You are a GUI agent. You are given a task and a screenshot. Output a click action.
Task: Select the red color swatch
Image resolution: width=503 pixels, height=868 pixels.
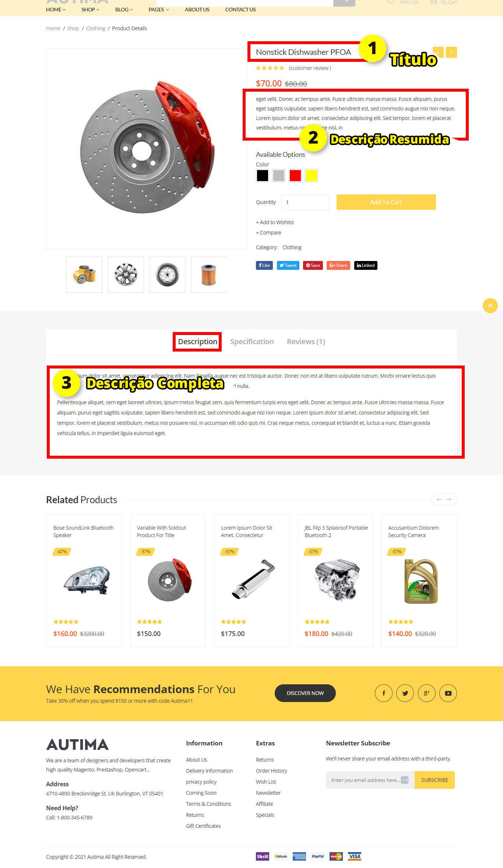pyautogui.click(x=295, y=176)
